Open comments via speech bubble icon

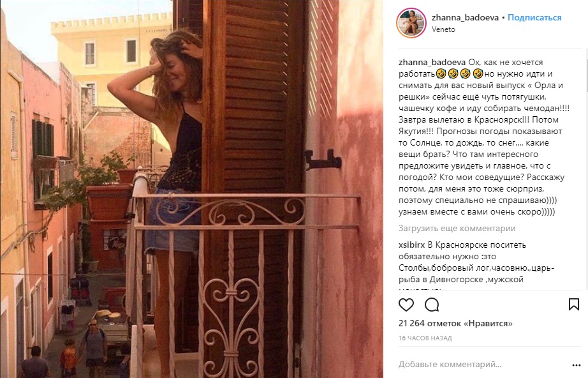[432, 305]
